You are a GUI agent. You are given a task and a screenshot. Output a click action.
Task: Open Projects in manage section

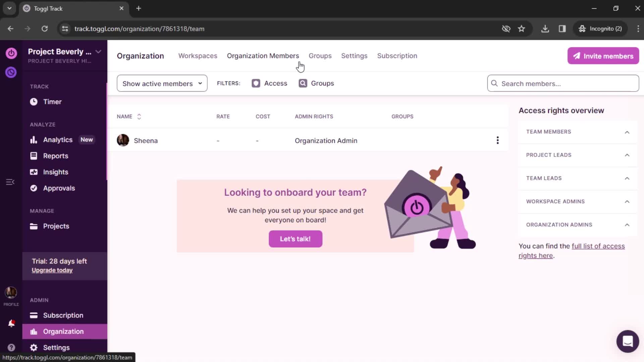56,226
